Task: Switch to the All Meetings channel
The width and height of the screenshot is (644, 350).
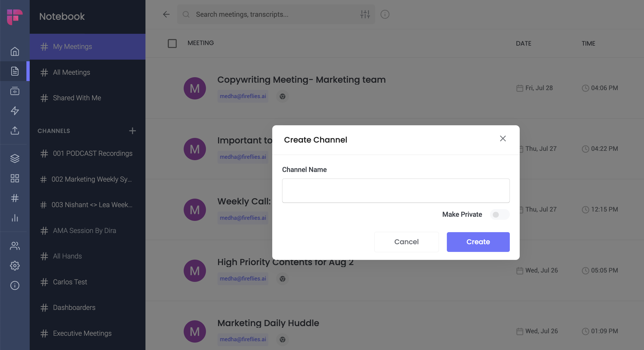Action: pos(71,72)
